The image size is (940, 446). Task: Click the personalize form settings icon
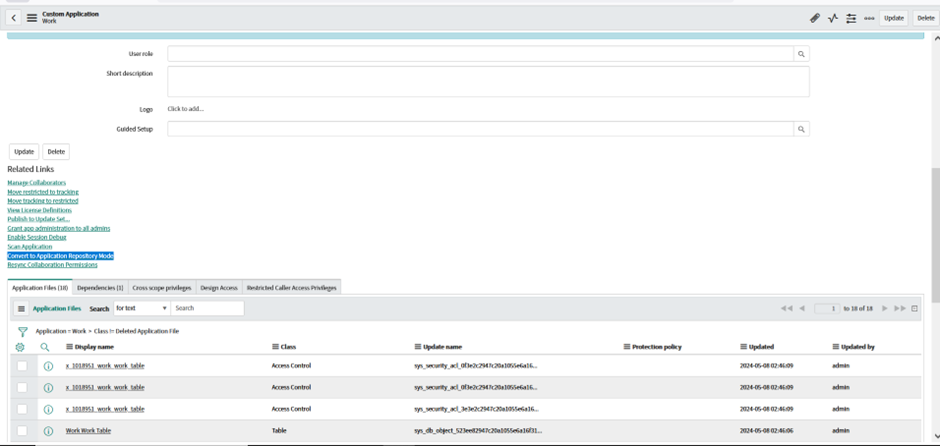point(851,18)
